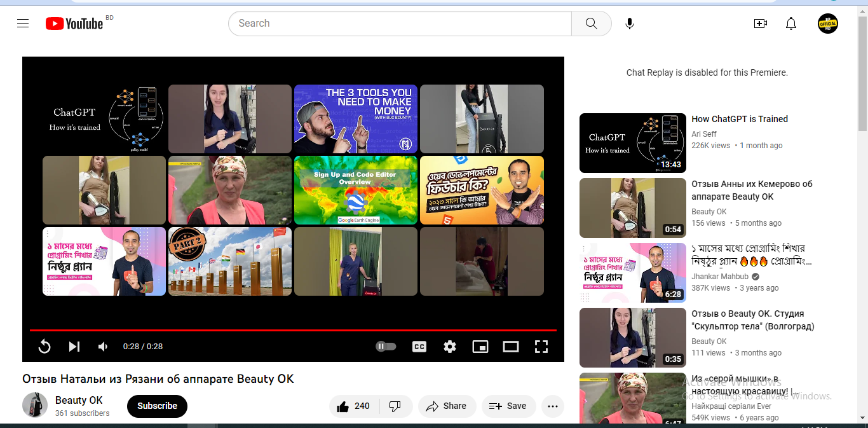This screenshot has height=428, width=868.
Task: Dislike this video
Action: pos(396,406)
